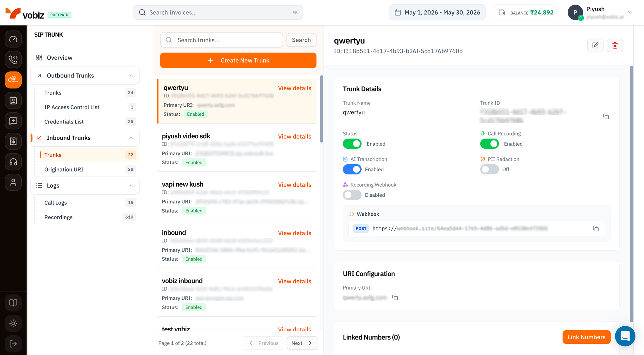Open Overview in the SIP Trunk menu
The height and width of the screenshot is (355, 644).
pyautogui.click(x=85, y=58)
